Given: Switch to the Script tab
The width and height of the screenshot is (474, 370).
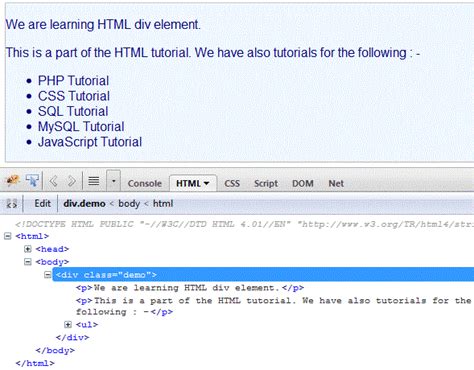Looking at the screenshot, I should click(x=266, y=183).
